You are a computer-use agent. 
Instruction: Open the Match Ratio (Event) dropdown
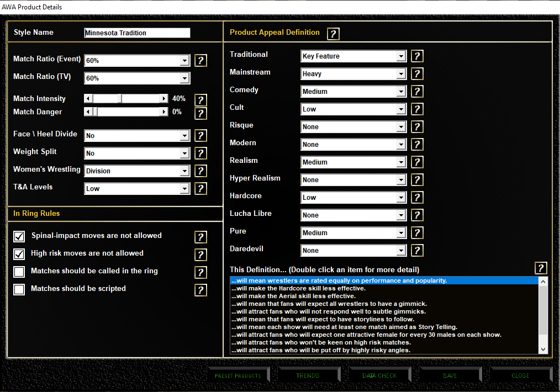pos(184,61)
